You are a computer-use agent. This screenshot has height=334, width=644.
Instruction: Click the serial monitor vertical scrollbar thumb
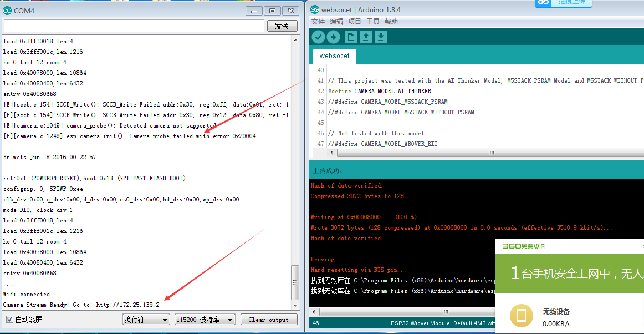pyautogui.click(x=295, y=282)
